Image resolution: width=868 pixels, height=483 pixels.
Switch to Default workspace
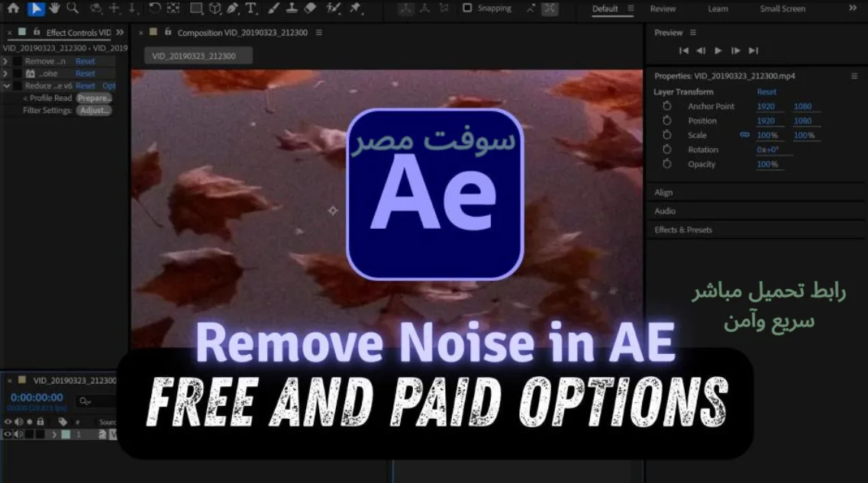tap(605, 9)
